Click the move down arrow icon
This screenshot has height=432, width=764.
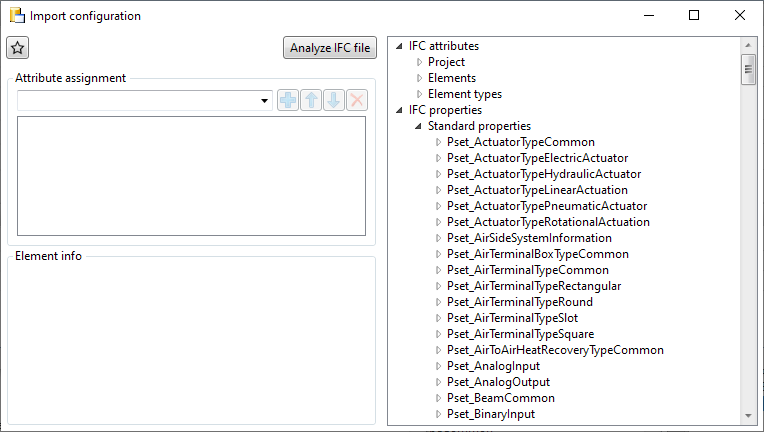334,100
